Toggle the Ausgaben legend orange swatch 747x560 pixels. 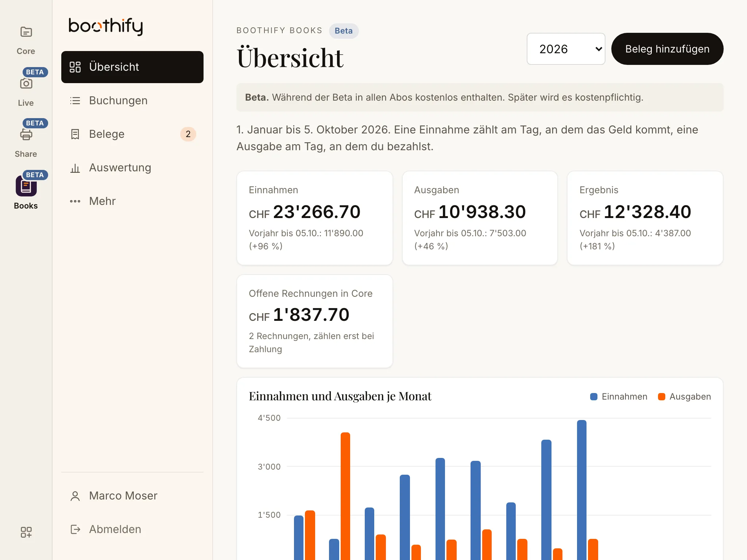[x=662, y=397]
